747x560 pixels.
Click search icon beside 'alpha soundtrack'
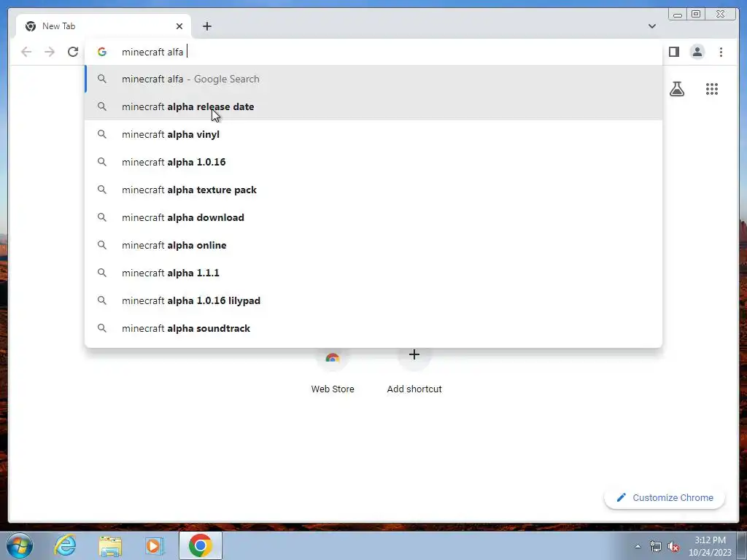(102, 328)
